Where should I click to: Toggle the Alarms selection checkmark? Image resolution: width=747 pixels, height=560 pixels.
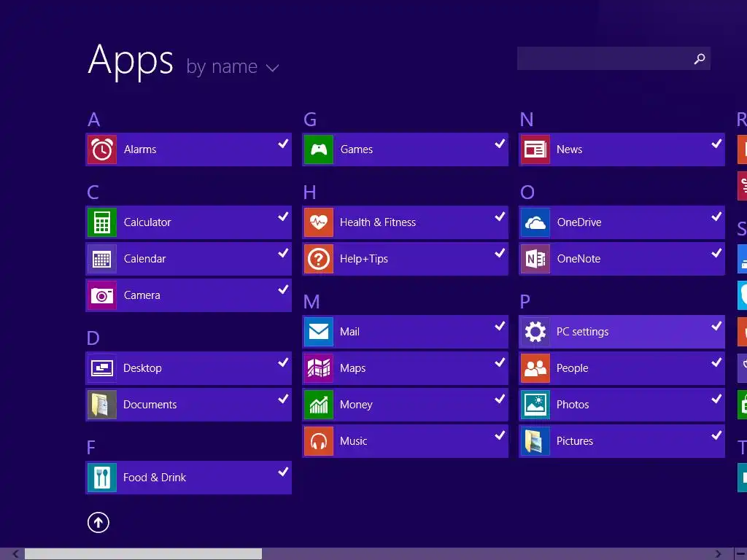(x=283, y=144)
